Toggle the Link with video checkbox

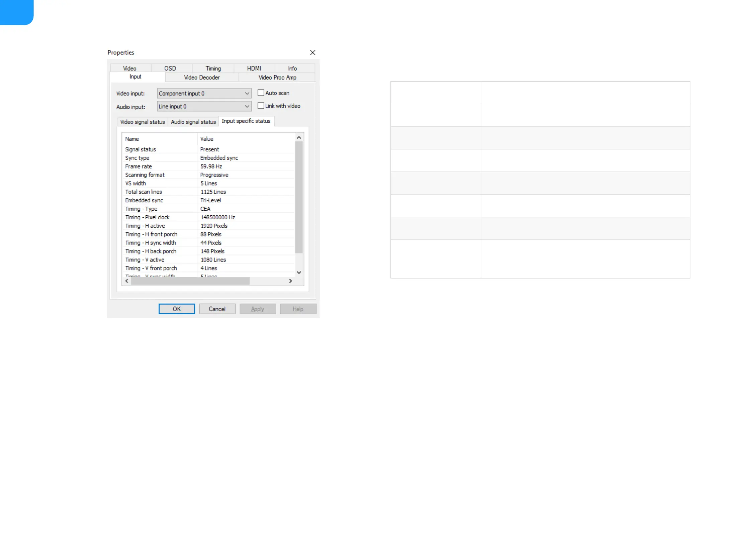point(261,106)
